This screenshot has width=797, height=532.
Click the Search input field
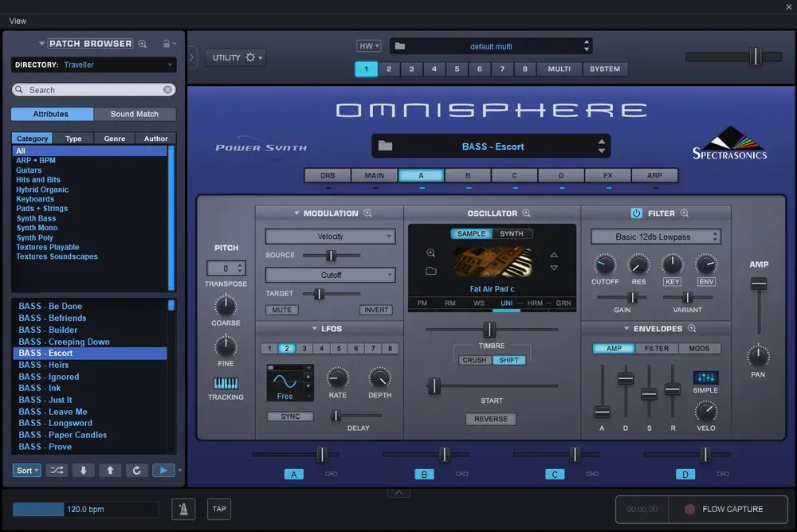pos(93,89)
